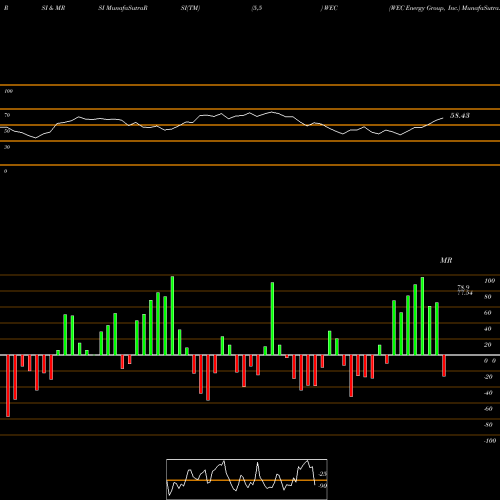Viewport: 500px width, 500px height.
Task: Click the -40 label on the MR axis
Action: click(x=488, y=393)
